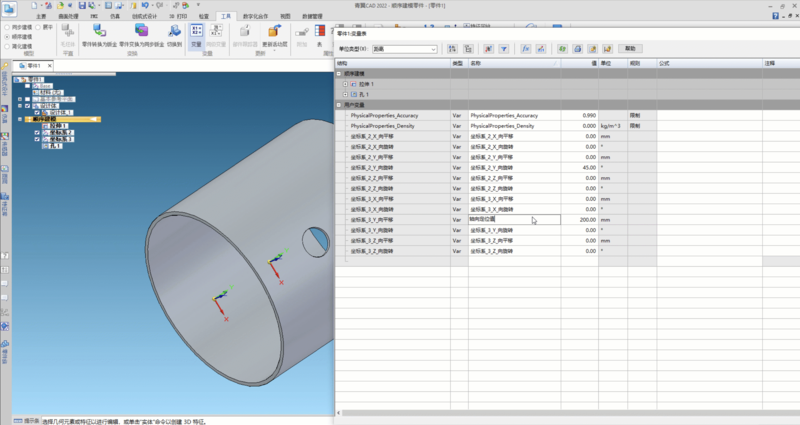Expand the 拉伸 1 node in variable table

coord(345,84)
